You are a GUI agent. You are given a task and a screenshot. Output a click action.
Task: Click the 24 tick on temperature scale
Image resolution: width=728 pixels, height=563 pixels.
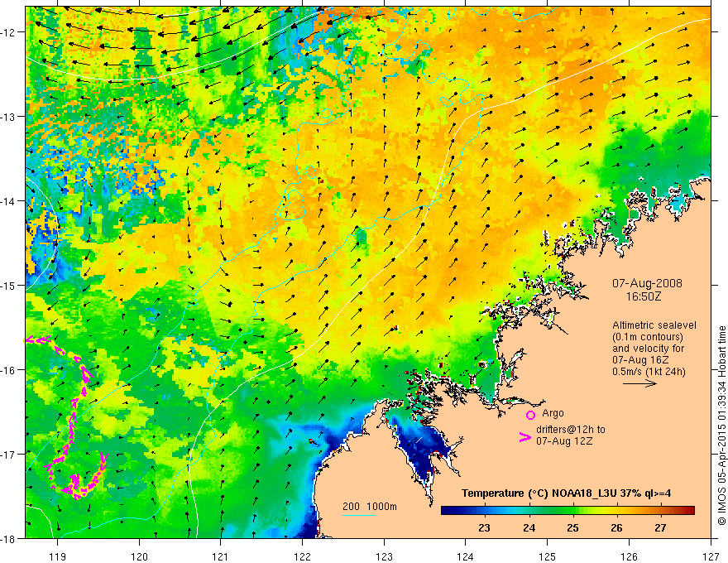[x=529, y=527]
